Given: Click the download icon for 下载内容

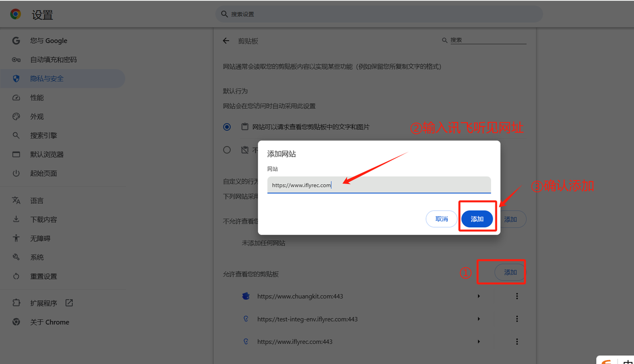Looking at the screenshot, I should pos(16,219).
